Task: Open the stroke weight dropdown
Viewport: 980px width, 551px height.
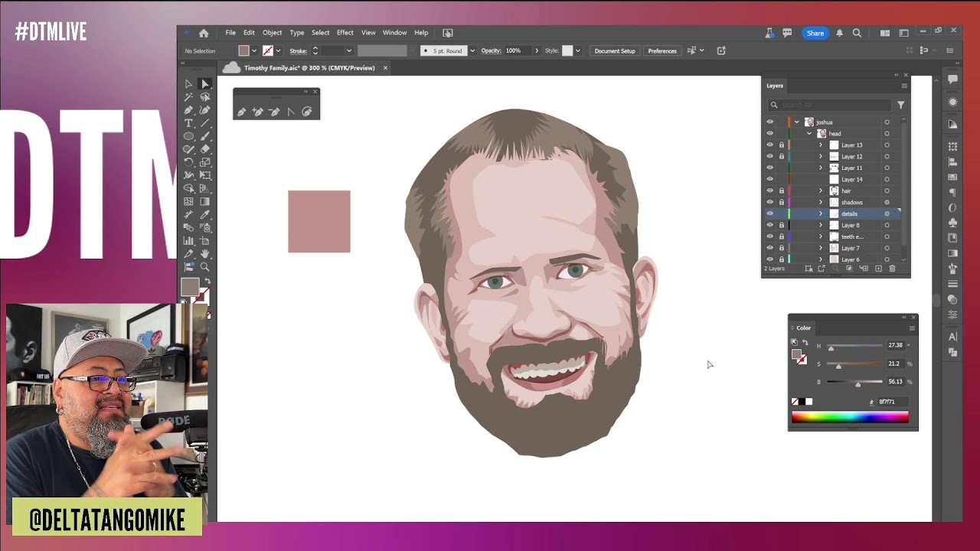Action: pyautogui.click(x=349, y=51)
